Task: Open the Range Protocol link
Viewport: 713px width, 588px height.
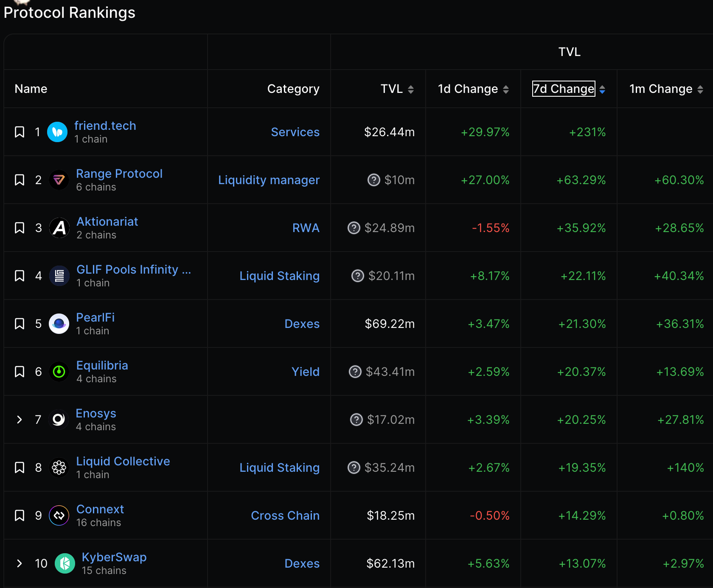Action: click(119, 174)
